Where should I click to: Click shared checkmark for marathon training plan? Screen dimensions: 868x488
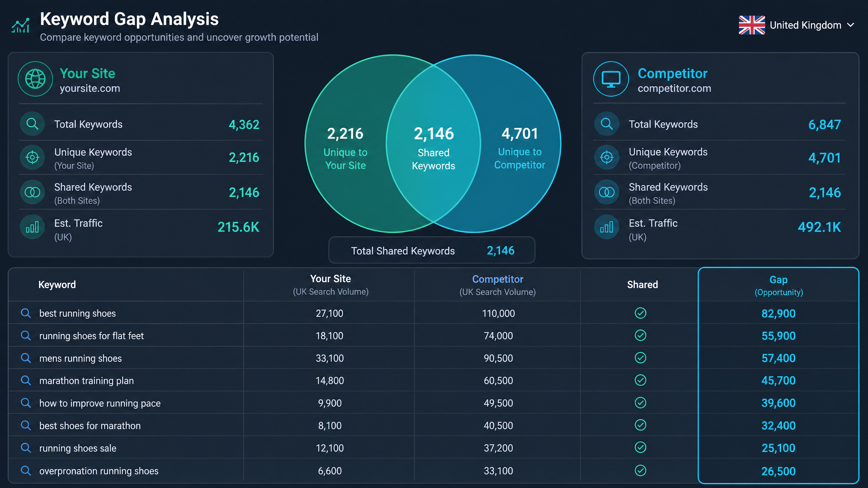click(640, 380)
